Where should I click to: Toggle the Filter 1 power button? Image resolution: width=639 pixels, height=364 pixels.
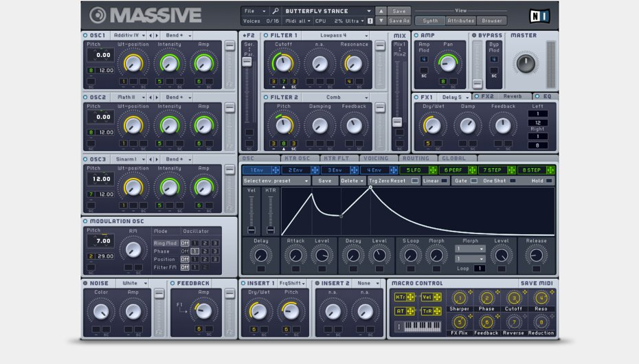click(x=266, y=36)
